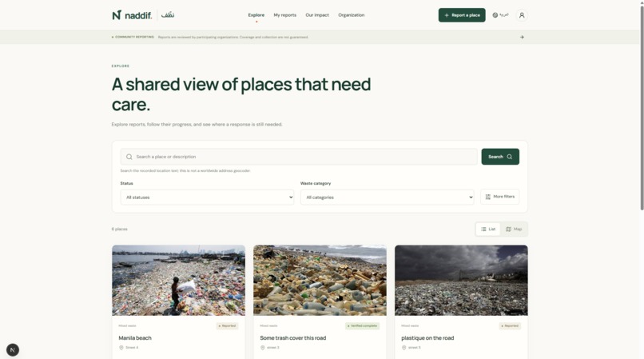Click the Next.js dev tools badge
Image resolution: width=644 pixels, height=359 pixels.
[13, 350]
